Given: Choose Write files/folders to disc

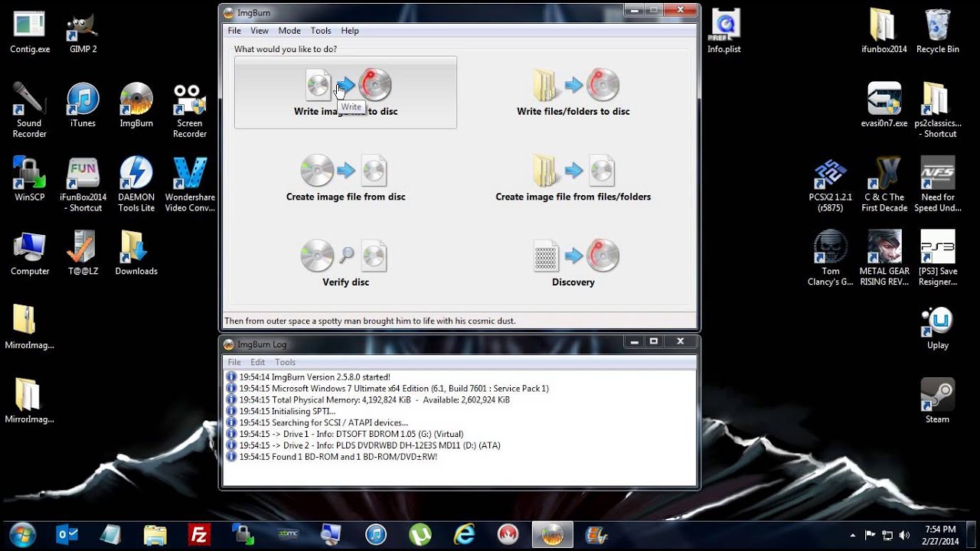Looking at the screenshot, I should (x=573, y=93).
